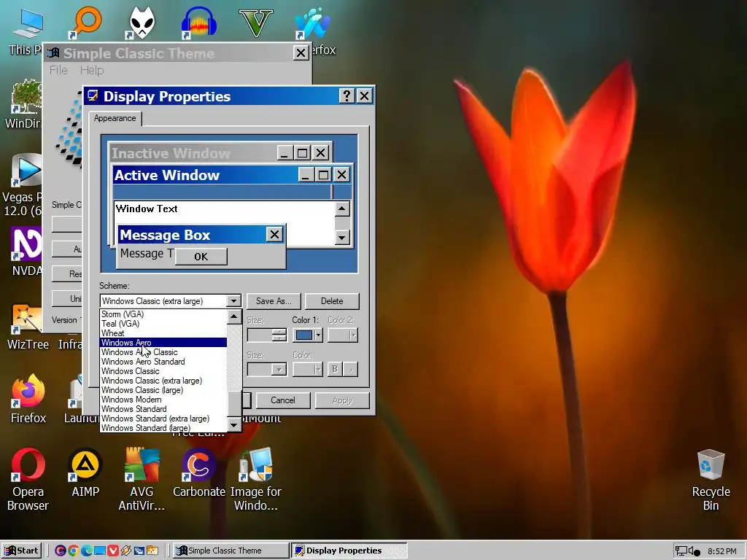The width and height of the screenshot is (747, 560).
Task: Open the Color 1 dropdown arrow
Action: (318, 335)
